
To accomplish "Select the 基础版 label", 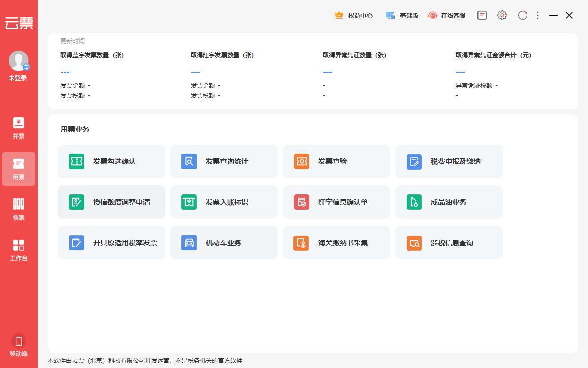I will pos(409,15).
